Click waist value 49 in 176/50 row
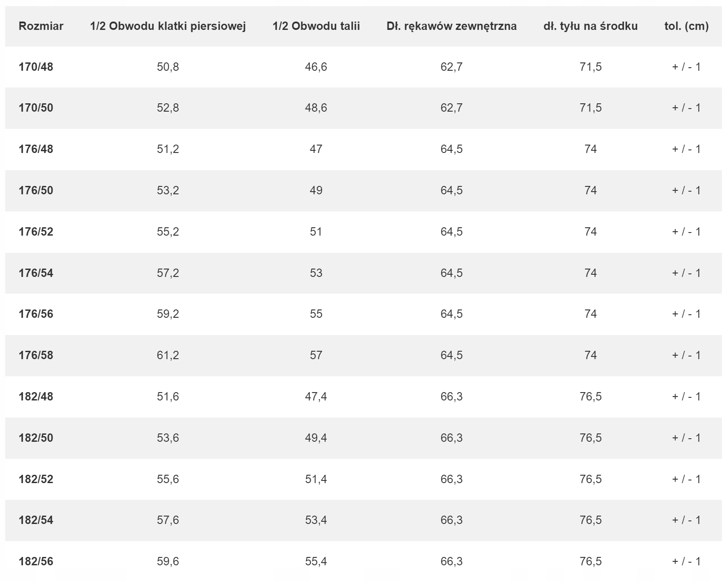The height and width of the screenshot is (582, 728). click(x=316, y=190)
